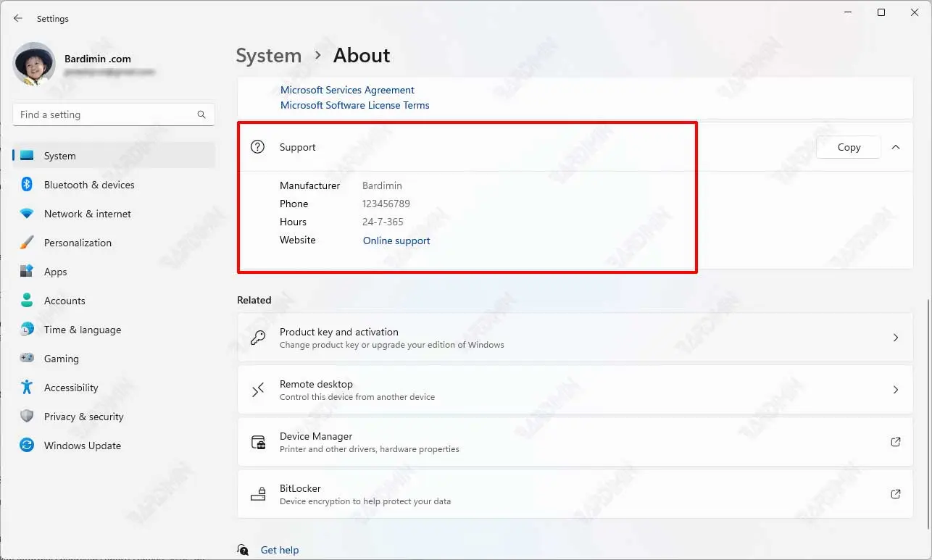Click the back arrow in title bar
This screenshot has width=932, height=560.
(18, 18)
